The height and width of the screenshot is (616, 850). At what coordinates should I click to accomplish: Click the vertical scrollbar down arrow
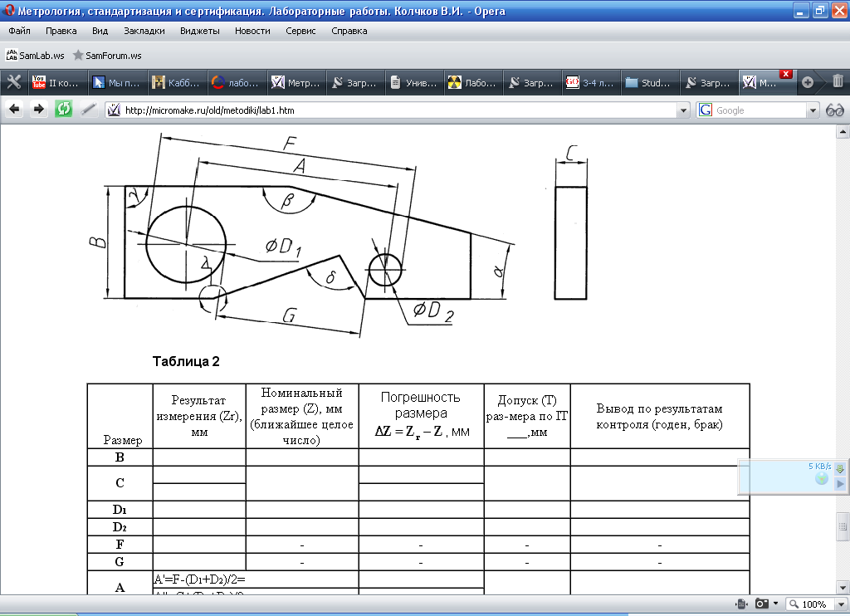point(843,587)
